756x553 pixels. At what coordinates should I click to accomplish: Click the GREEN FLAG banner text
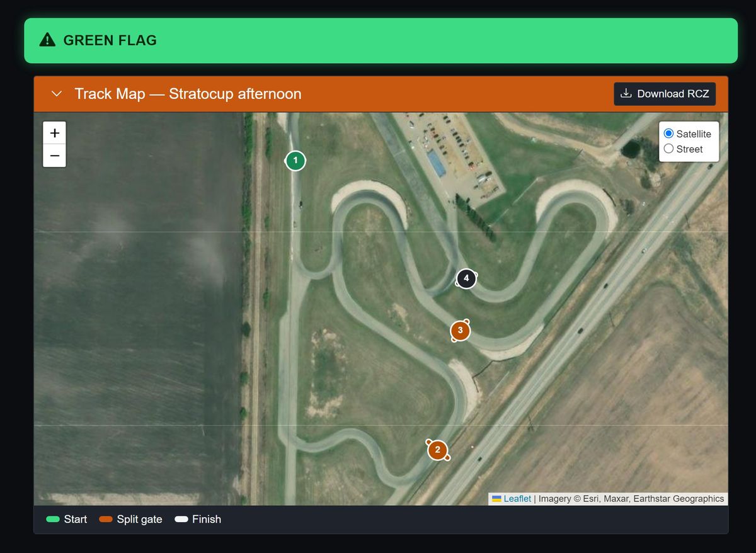[x=110, y=41]
